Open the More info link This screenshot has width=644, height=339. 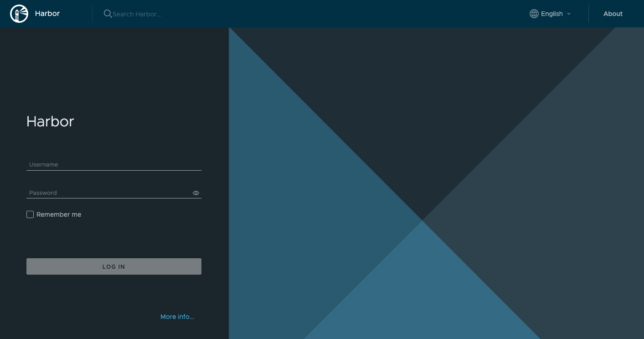point(177,317)
